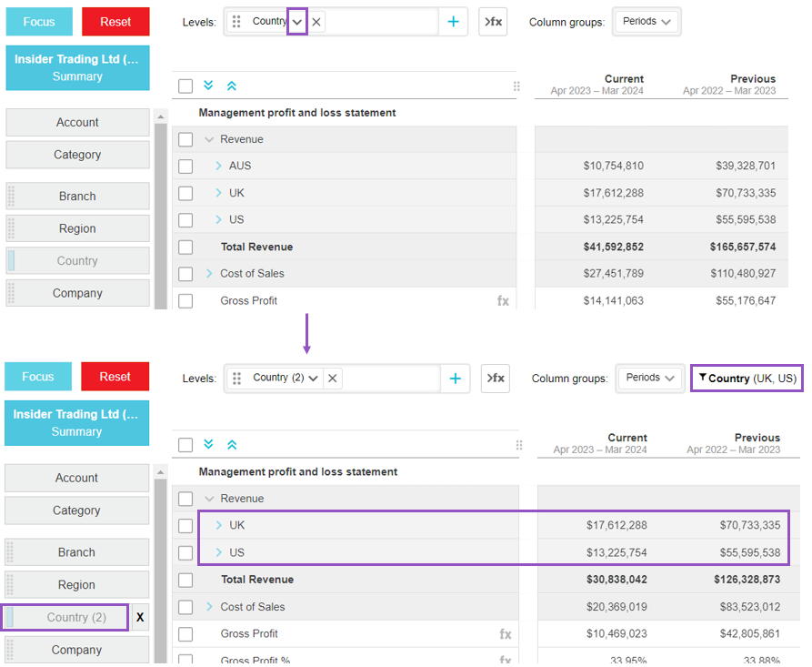
Task: Open the Country (2) level dropdown arrow
Action: tap(314, 379)
